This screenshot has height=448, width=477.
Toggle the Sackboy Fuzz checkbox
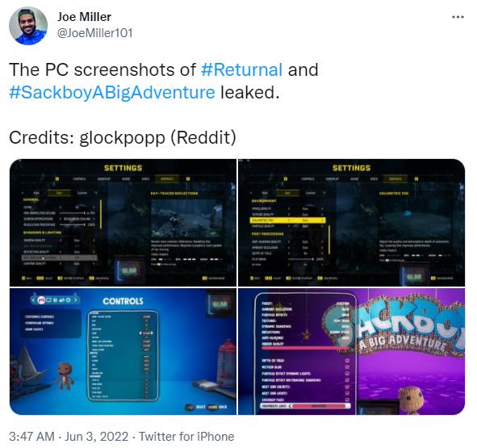[x=347, y=400]
